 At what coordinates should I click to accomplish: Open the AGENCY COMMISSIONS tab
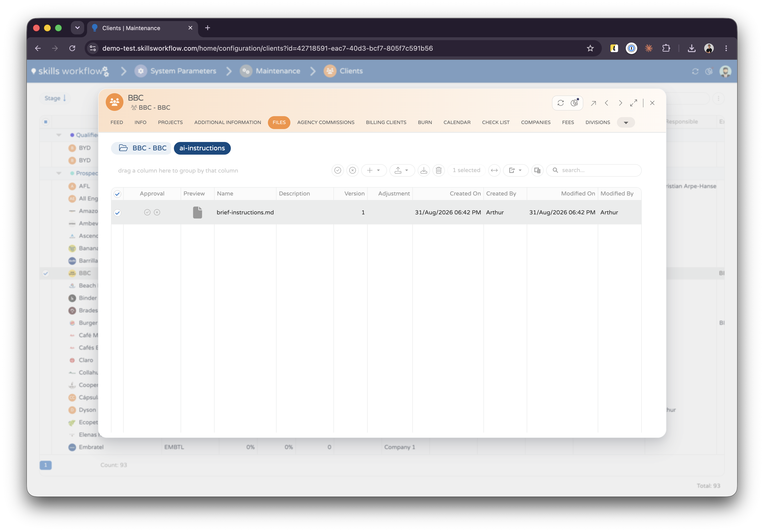pos(326,122)
